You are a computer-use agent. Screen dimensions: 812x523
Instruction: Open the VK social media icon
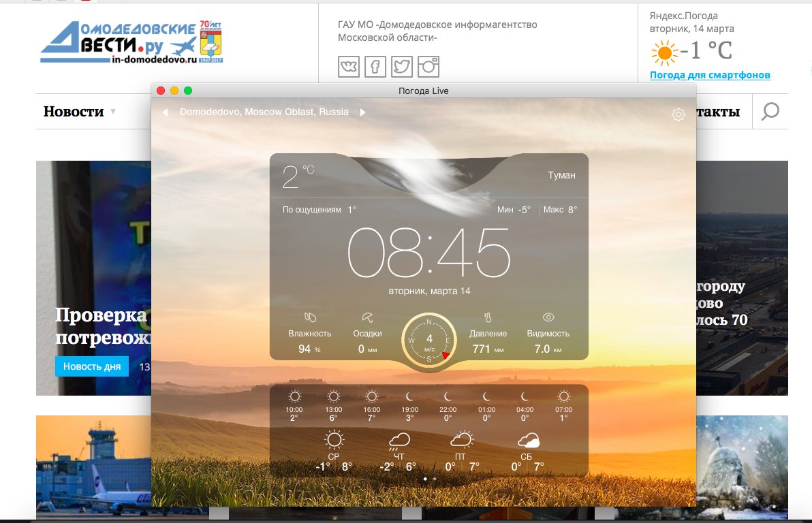pyautogui.click(x=349, y=67)
